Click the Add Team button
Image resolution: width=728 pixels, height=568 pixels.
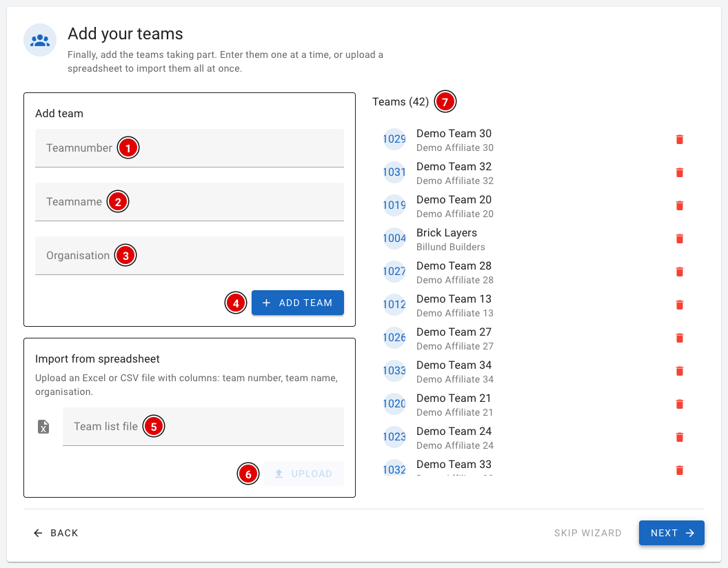(x=298, y=303)
